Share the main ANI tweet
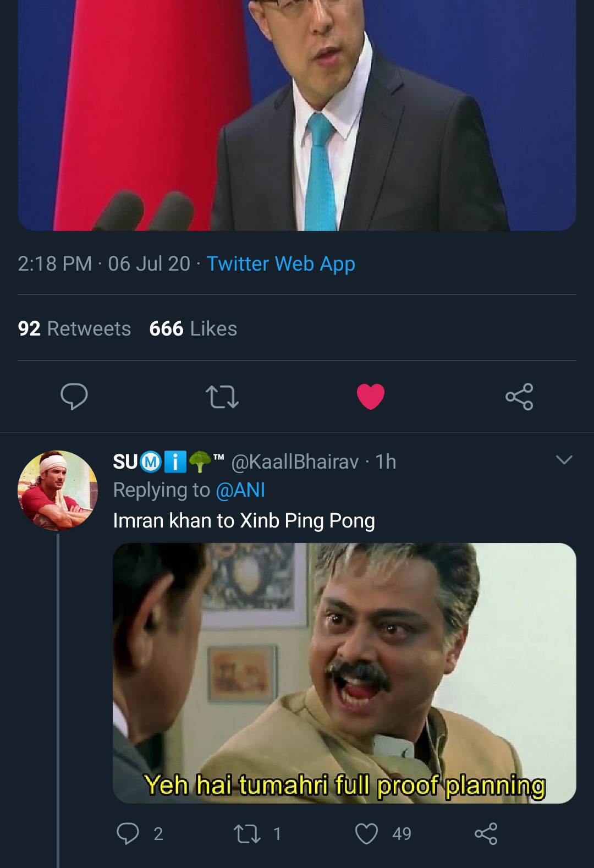The width and height of the screenshot is (594, 868). click(x=519, y=396)
